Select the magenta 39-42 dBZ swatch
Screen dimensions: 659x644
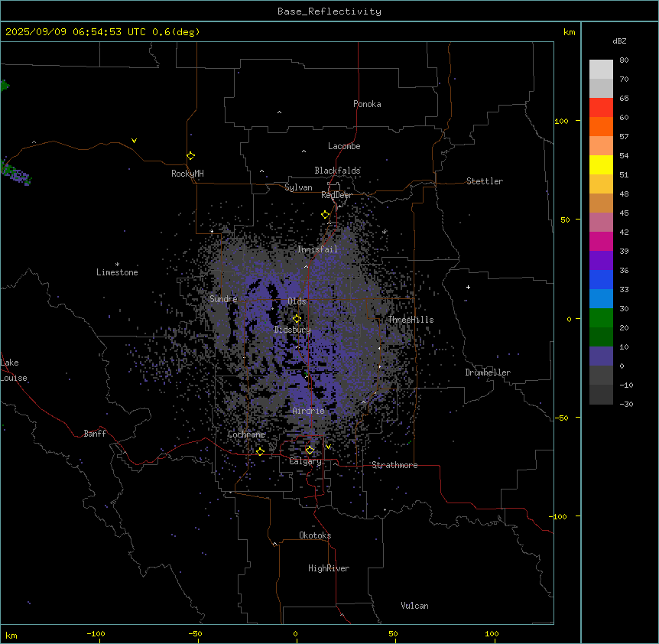pos(601,242)
